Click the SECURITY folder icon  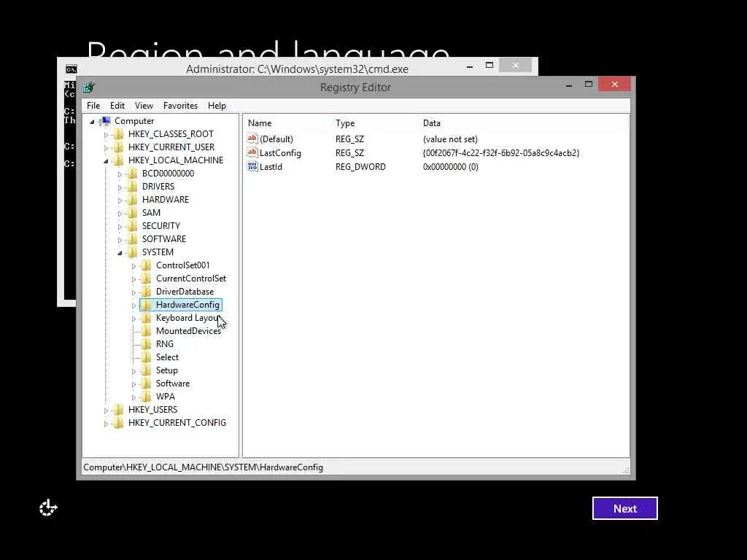click(x=133, y=226)
